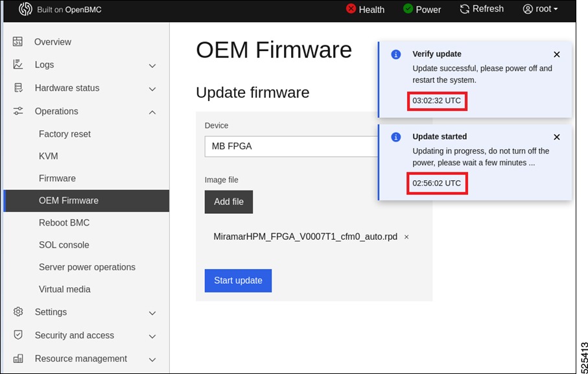
Task: Click the Settings sidebar label
Action: click(51, 312)
